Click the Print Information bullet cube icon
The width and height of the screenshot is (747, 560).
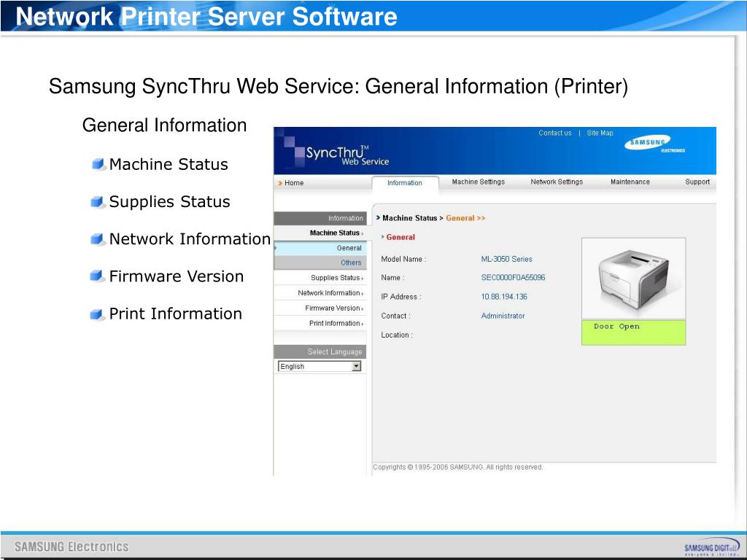(98, 314)
